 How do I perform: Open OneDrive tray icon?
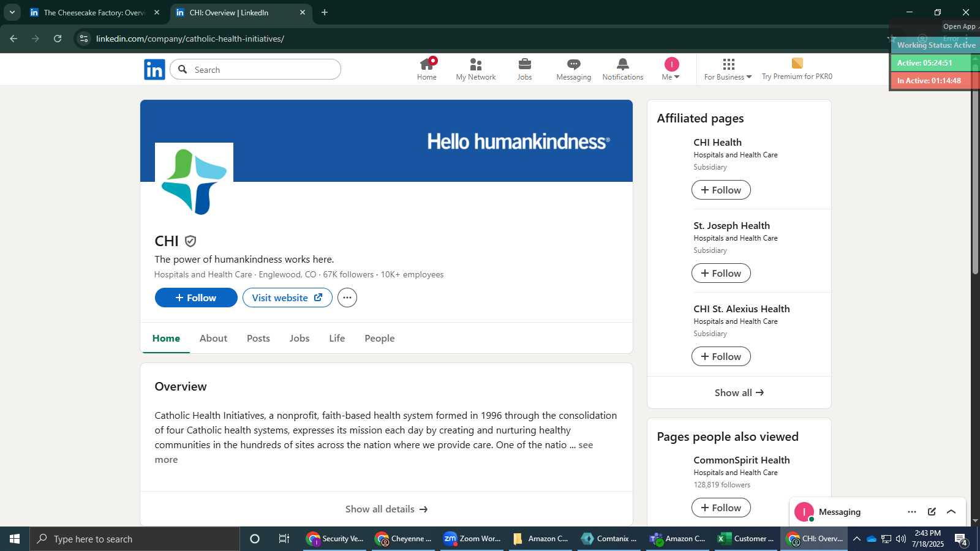pos(872,539)
